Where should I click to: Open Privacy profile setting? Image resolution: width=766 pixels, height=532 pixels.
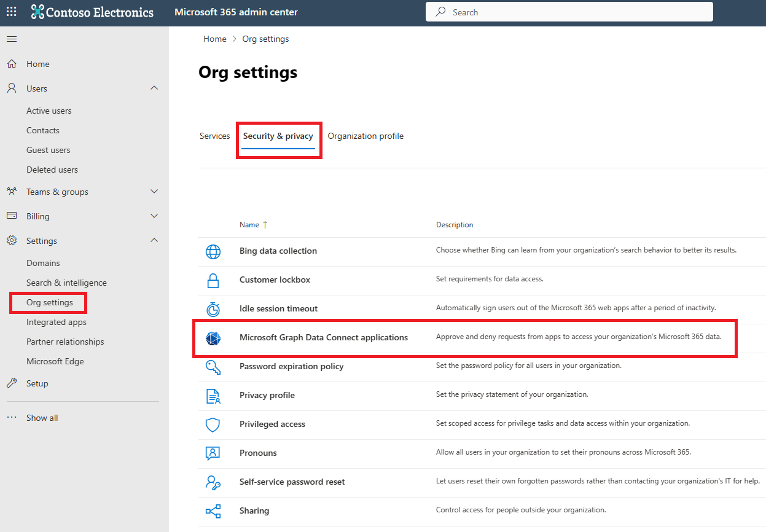(267, 395)
